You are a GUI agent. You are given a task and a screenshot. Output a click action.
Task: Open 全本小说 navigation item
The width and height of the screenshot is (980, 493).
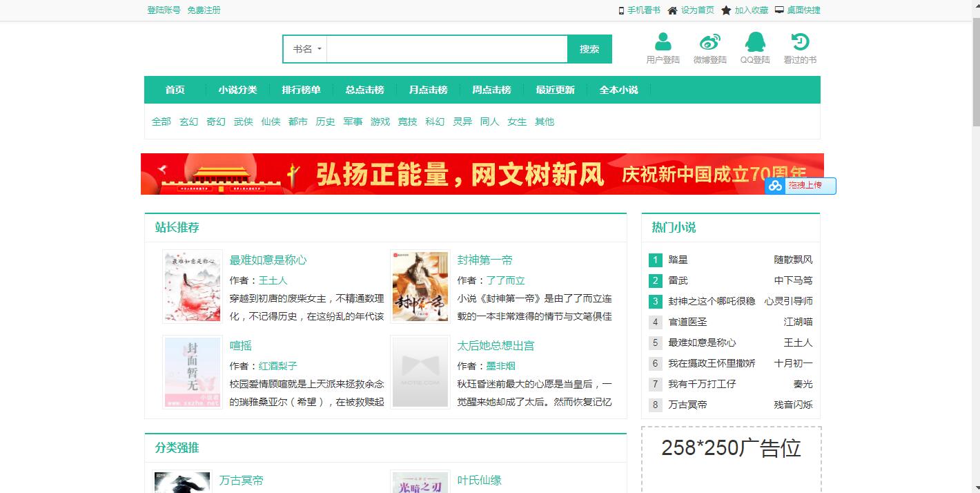(619, 90)
